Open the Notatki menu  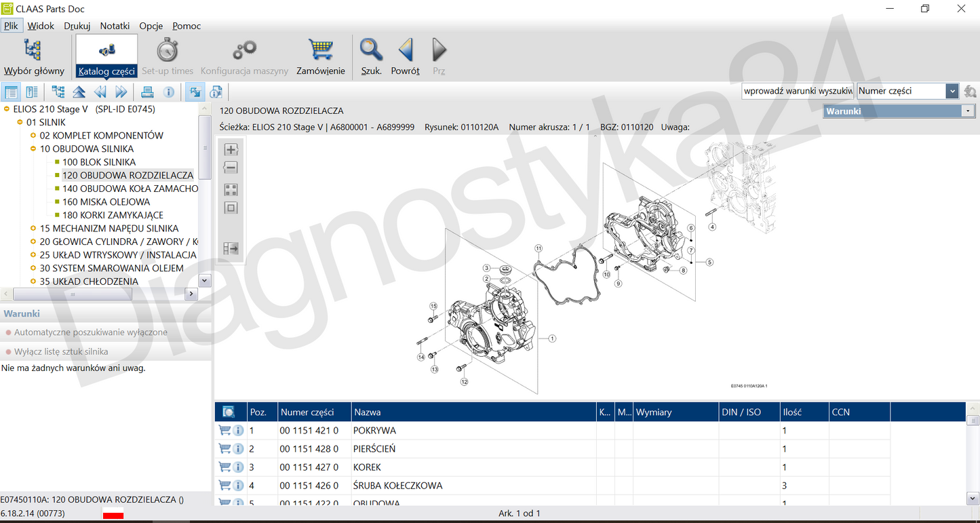115,26
